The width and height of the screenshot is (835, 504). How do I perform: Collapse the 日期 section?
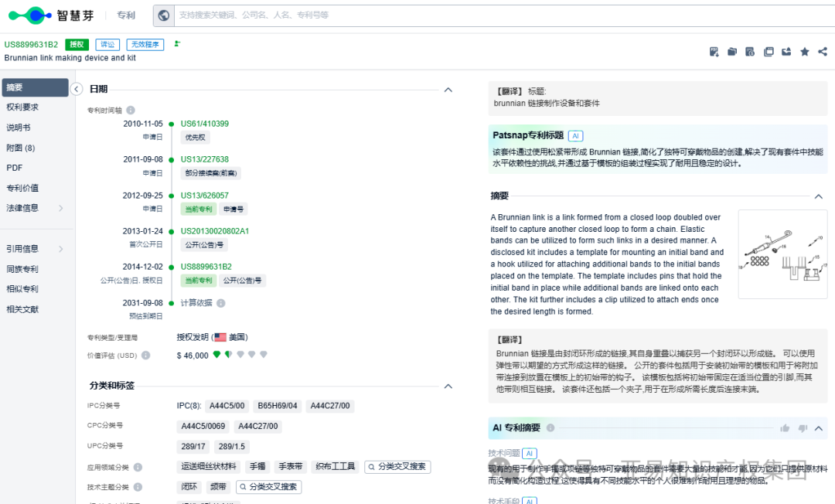point(448,89)
